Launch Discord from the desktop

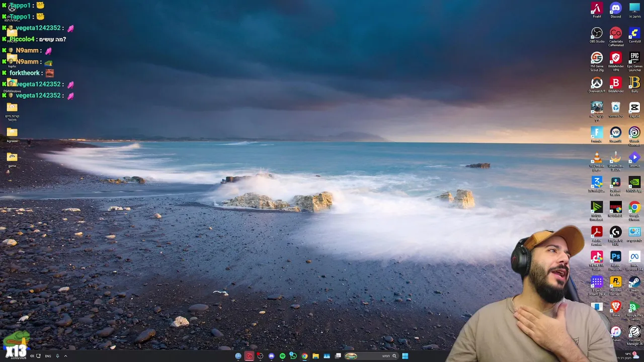615,11
